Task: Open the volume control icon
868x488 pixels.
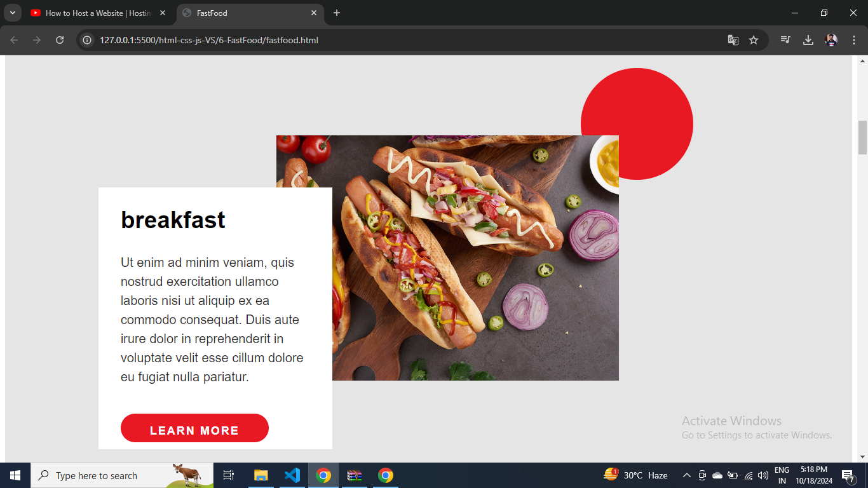Action: tap(763, 475)
